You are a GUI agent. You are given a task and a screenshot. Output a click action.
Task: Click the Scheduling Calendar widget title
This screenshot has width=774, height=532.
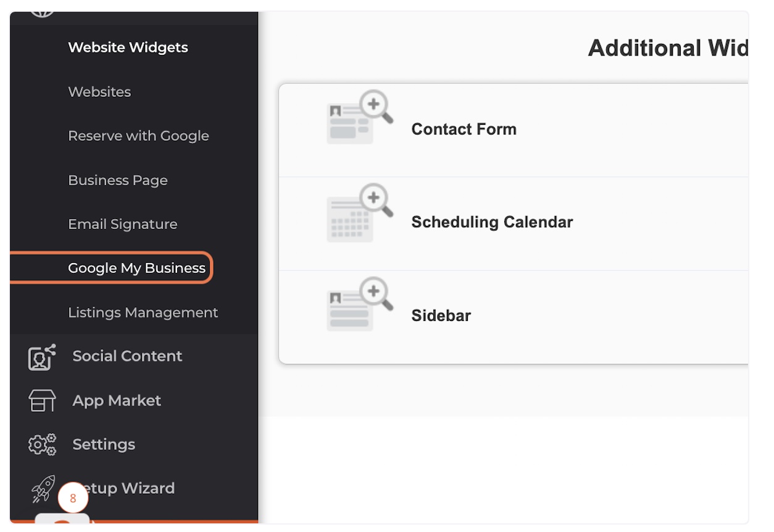pyautogui.click(x=492, y=222)
